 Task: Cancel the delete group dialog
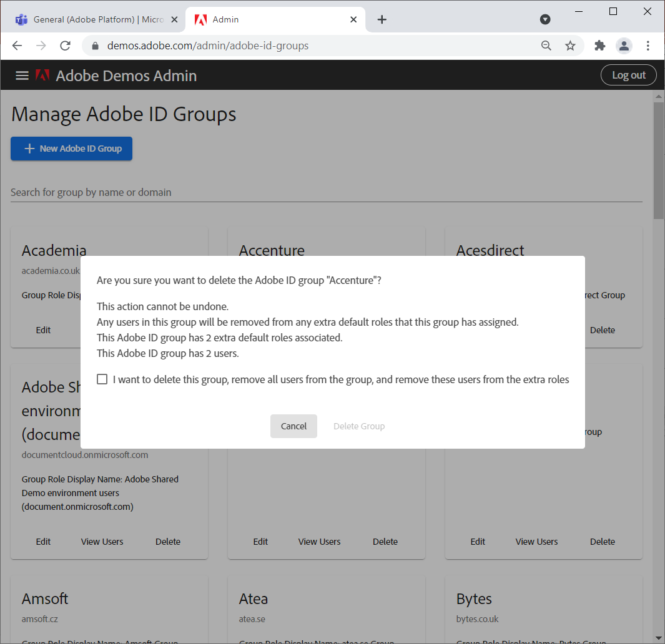(x=293, y=426)
